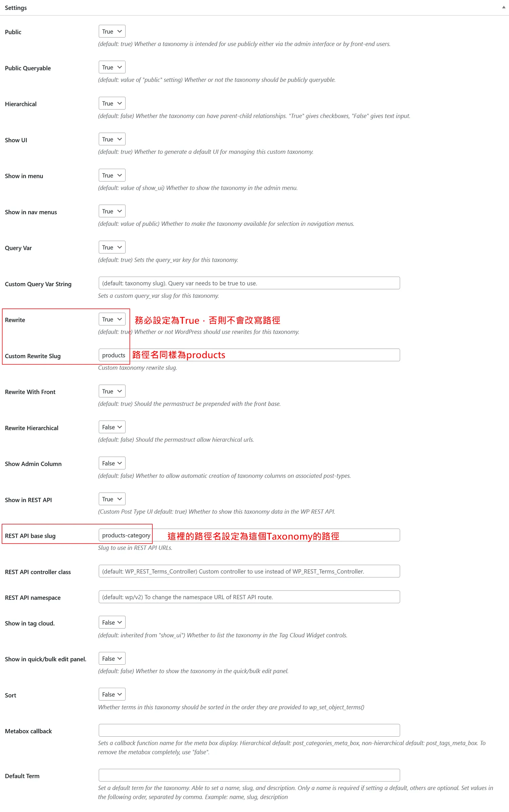Click the Metabox callback input field
Image resolution: width=509 pixels, height=812 pixels.
[x=249, y=730]
